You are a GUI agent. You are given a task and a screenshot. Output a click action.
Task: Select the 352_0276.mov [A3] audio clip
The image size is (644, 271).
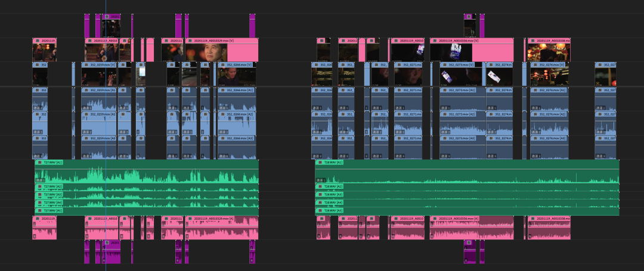coord(549,147)
